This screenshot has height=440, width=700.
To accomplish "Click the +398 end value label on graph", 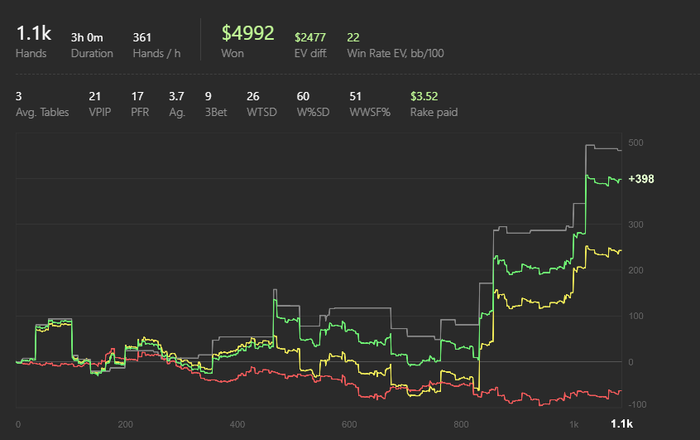I will pos(641,179).
